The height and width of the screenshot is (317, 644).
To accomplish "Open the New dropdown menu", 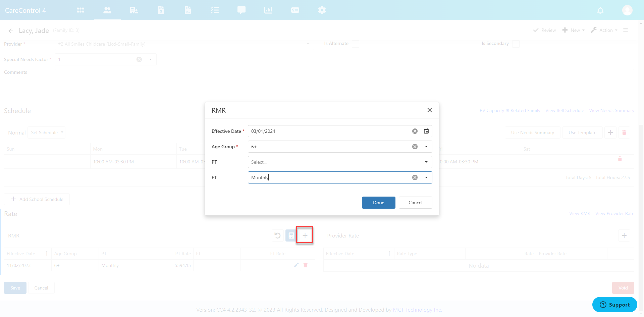I will [x=573, y=30].
